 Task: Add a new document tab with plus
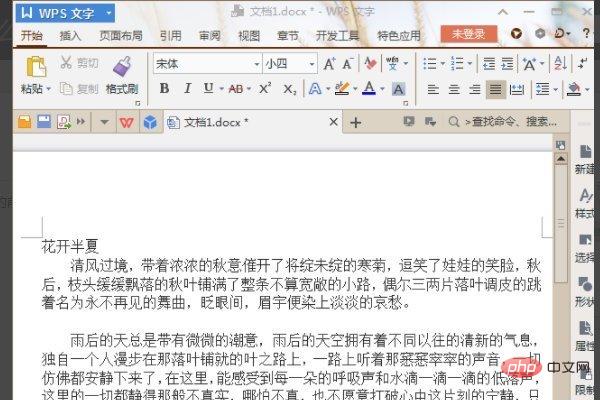coord(355,122)
